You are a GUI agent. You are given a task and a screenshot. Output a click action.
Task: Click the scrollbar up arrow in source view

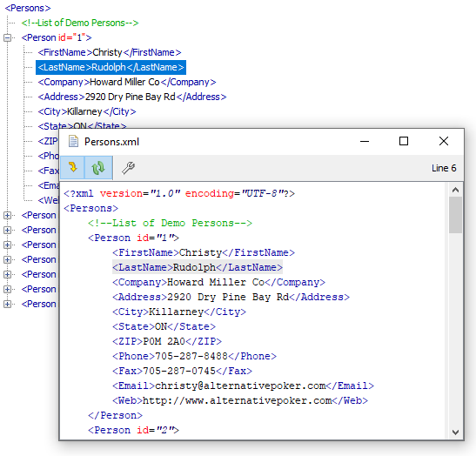[x=455, y=190]
